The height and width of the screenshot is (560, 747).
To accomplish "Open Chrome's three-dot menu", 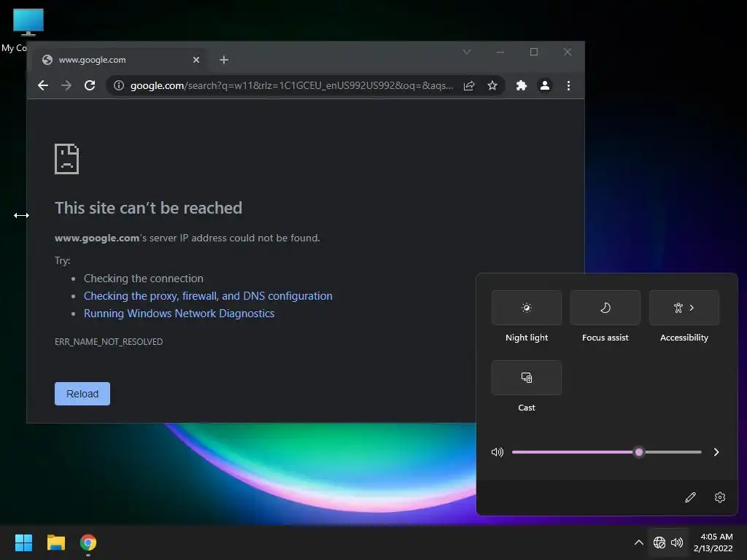I will click(x=568, y=85).
